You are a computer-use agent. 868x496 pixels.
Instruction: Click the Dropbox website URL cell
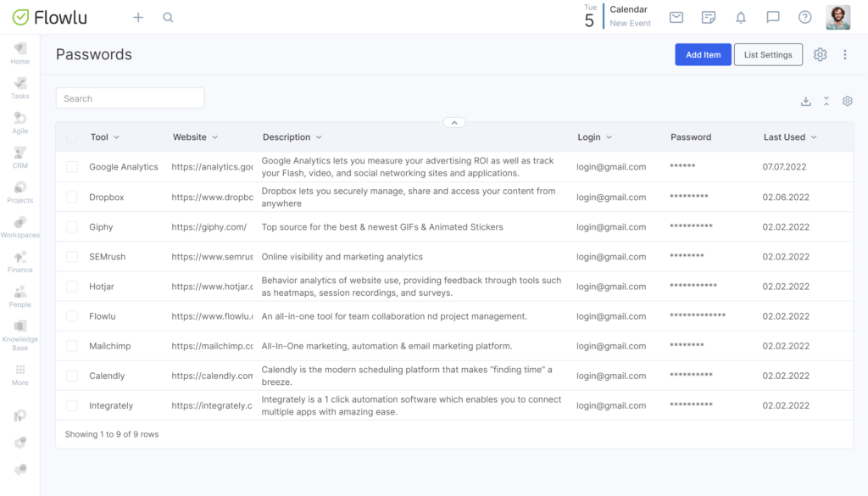[212, 197]
